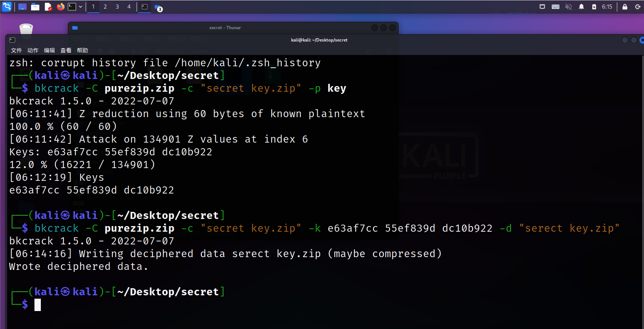Viewport: 644px width, 329px height.
Task: Check the battery power manager icon
Action: coord(594,7)
